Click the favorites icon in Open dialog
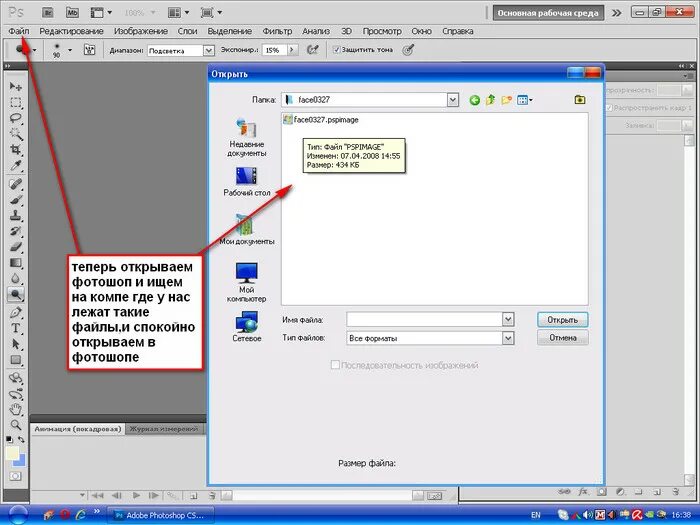 [580, 100]
